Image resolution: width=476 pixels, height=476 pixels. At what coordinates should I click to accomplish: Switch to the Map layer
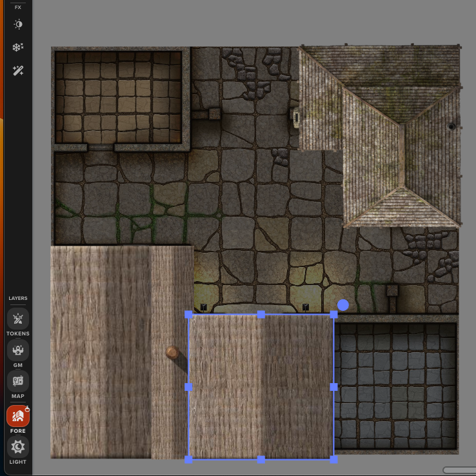click(18, 381)
